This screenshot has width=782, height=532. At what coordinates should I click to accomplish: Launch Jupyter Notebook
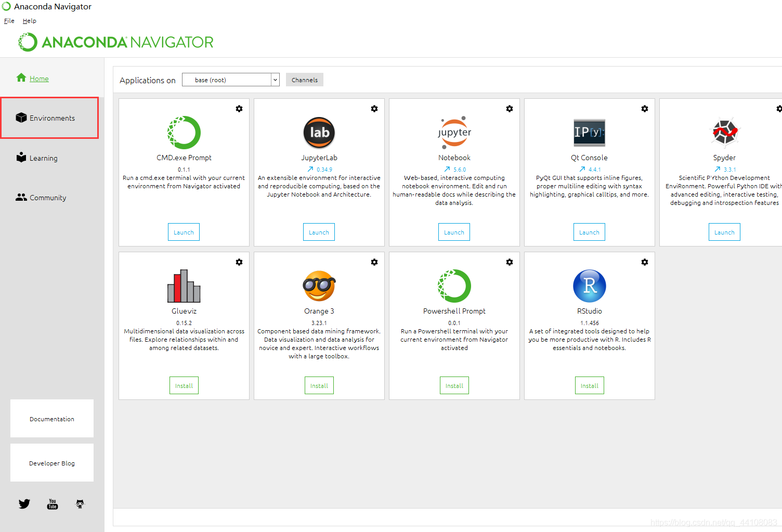click(454, 232)
